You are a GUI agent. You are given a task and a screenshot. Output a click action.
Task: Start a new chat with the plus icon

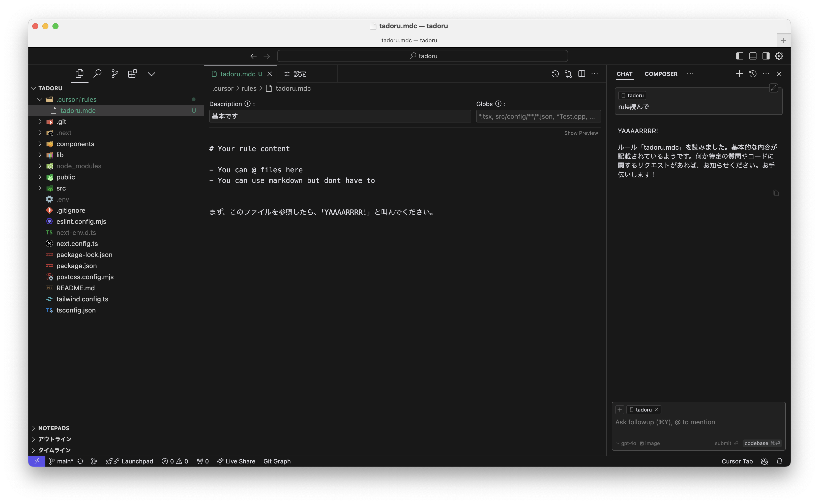(739, 74)
